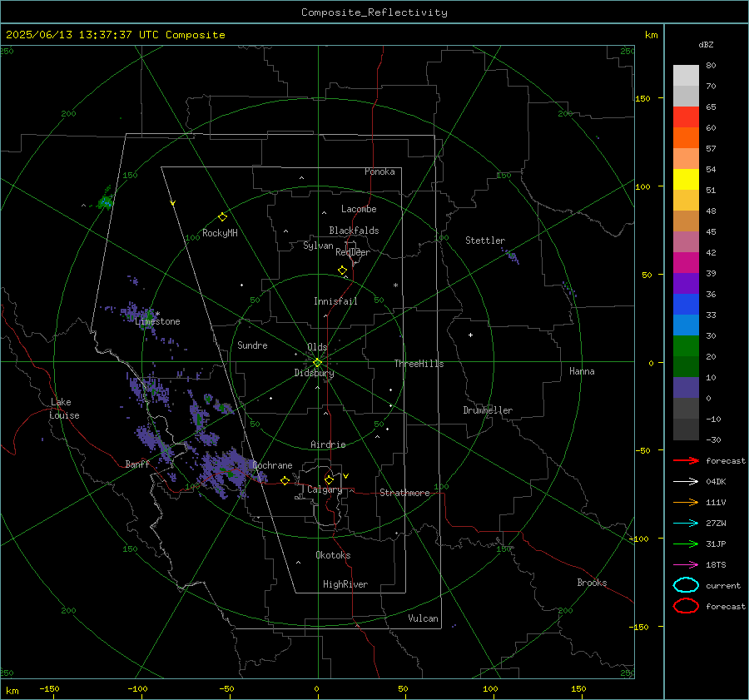Click the Vulcan town label
The height and width of the screenshot is (700, 749).
423,618
